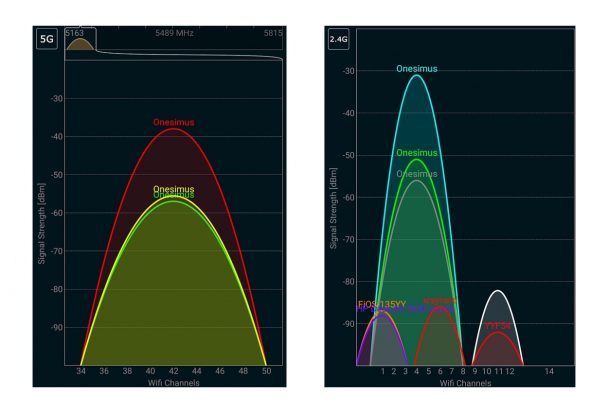Image resolution: width=608 pixels, height=413 pixels.
Task: Select the cyan Onesimus label in 2.4G graph
Action: 417,69
